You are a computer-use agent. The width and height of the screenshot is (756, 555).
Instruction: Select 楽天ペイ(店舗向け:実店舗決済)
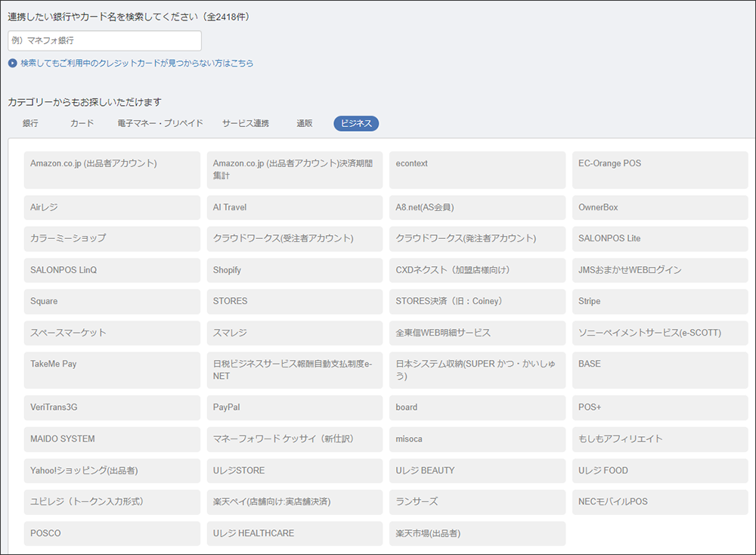[x=295, y=502]
